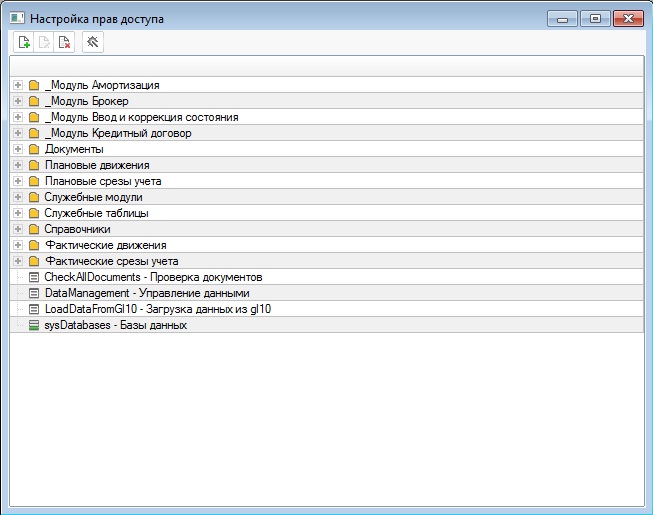Click the settings tools toolbar icon
Screen dimensions: 653x515
pyautogui.click(x=92, y=42)
